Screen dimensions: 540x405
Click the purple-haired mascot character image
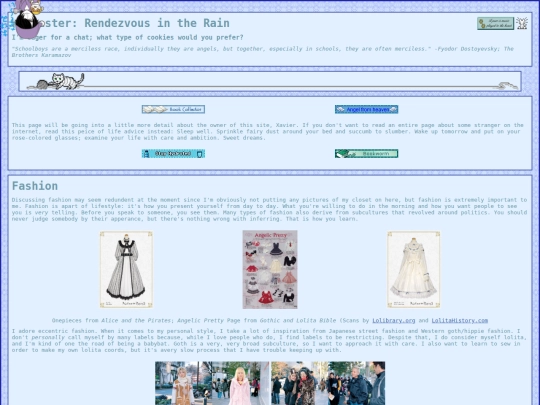coord(28,19)
